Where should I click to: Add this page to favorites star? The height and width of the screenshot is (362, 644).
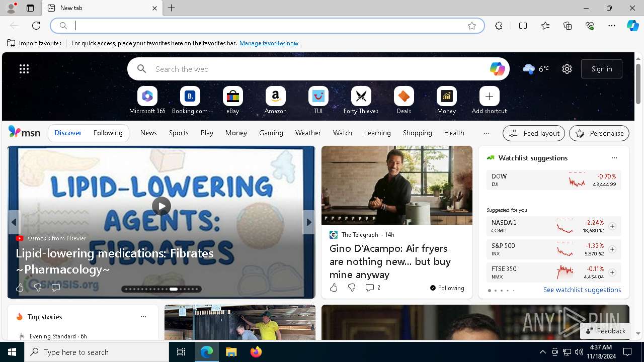(472, 26)
